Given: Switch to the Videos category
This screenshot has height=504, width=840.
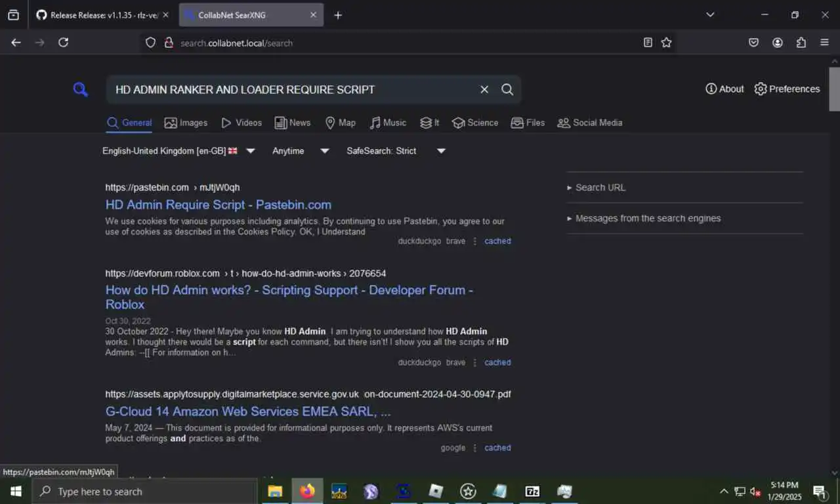Looking at the screenshot, I should [x=241, y=123].
